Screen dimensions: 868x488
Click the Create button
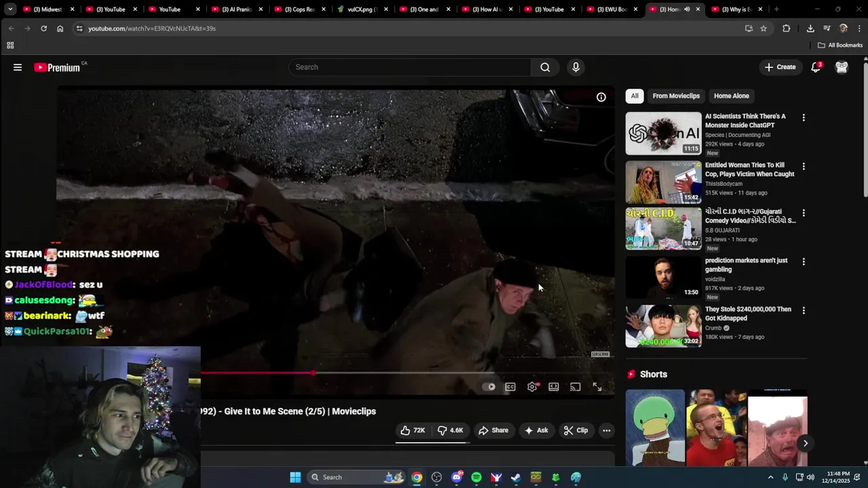click(780, 67)
